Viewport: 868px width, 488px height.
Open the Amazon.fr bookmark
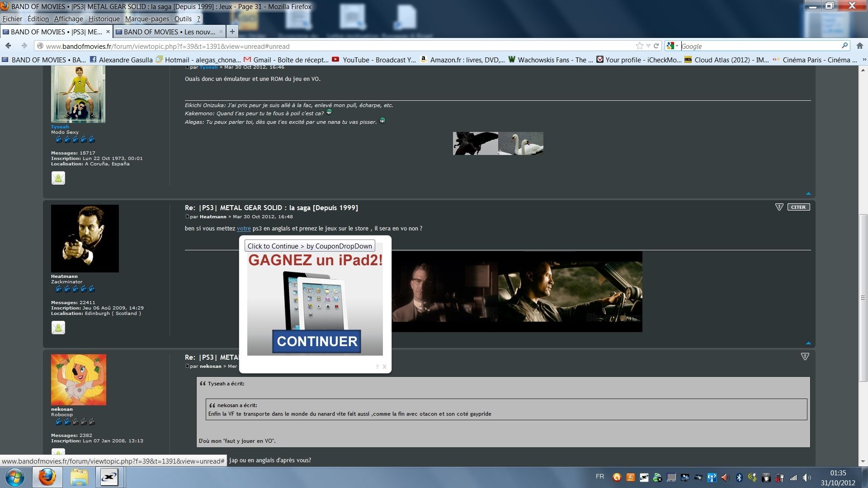[x=462, y=60]
